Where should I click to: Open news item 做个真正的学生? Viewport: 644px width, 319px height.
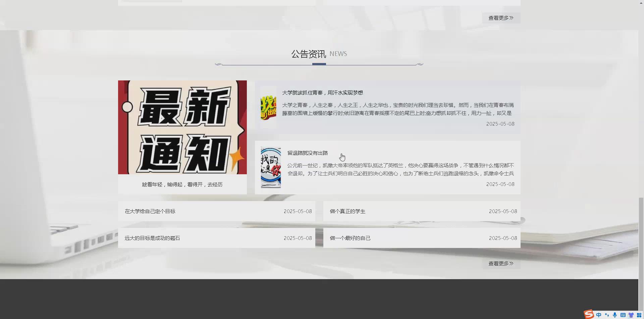347,211
